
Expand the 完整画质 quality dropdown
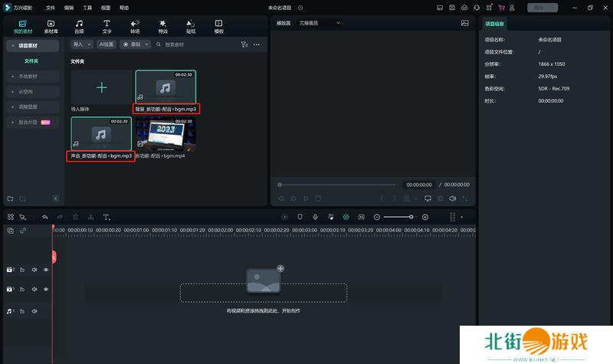[321, 23]
